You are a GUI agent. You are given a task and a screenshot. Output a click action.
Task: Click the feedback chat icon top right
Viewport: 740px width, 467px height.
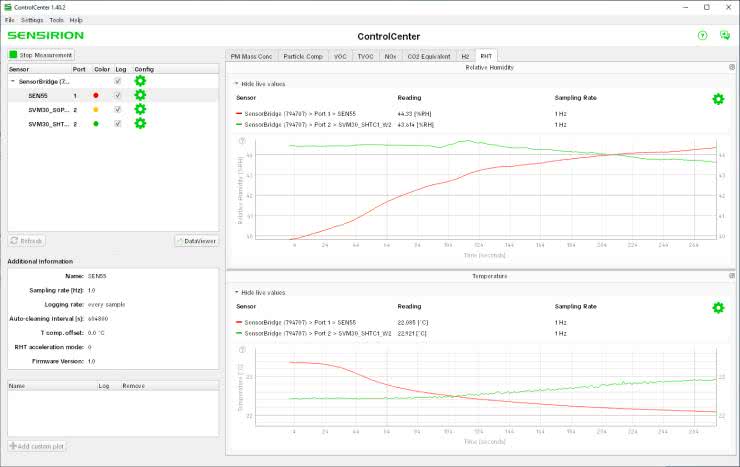[725, 35]
